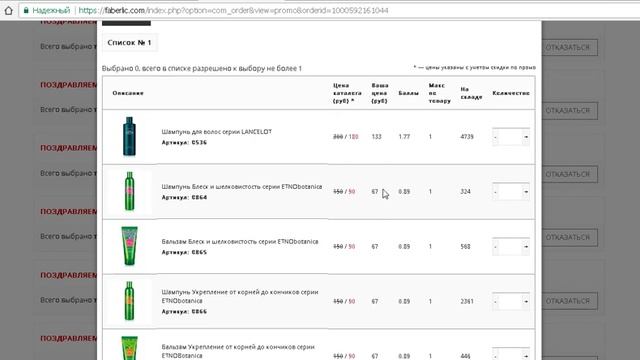Click stock value 560 for article 0865

(x=465, y=247)
